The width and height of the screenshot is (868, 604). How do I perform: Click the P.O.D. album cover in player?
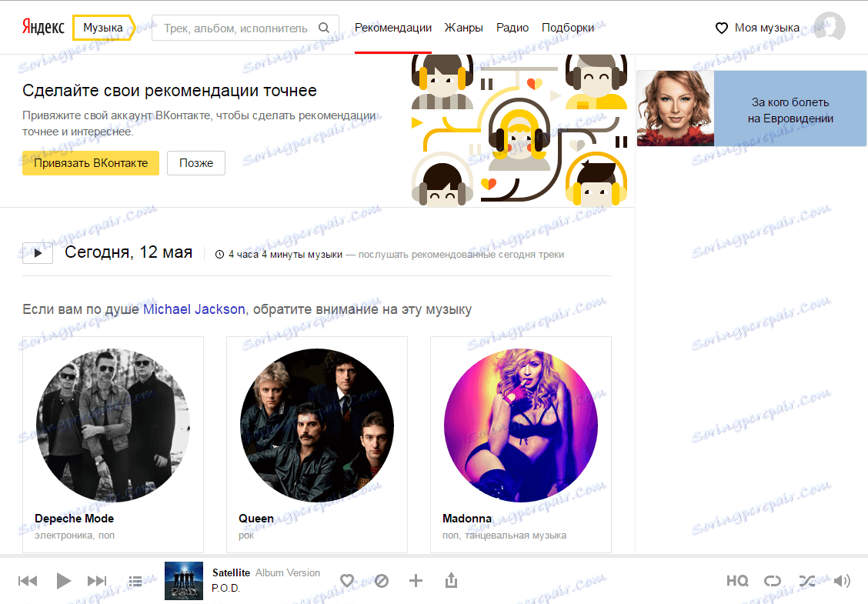(x=184, y=581)
